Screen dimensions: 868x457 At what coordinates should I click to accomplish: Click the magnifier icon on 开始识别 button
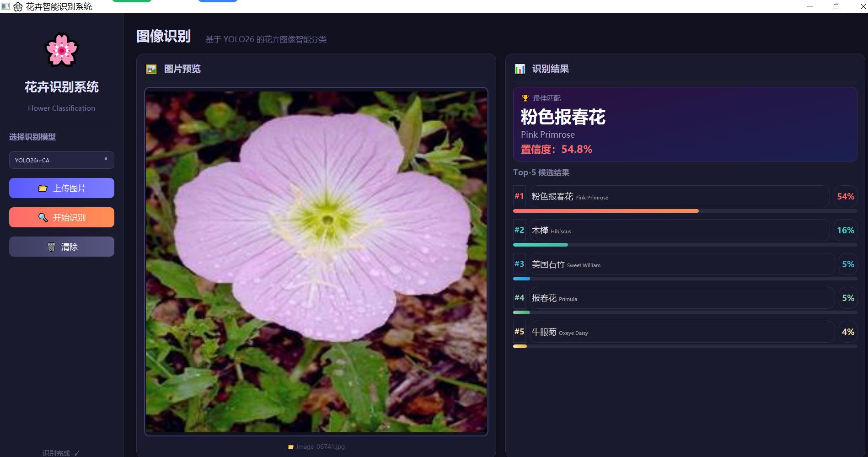pyautogui.click(x=43, y=217)
